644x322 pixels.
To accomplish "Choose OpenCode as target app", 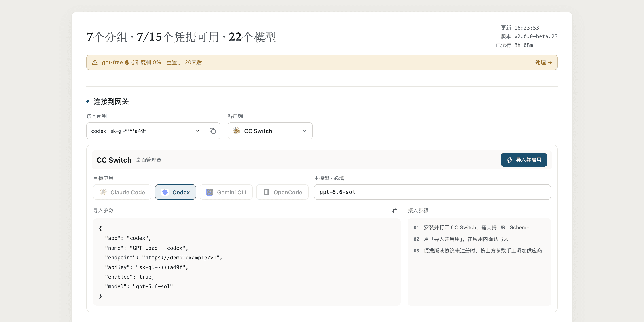I will click(282, 192).
